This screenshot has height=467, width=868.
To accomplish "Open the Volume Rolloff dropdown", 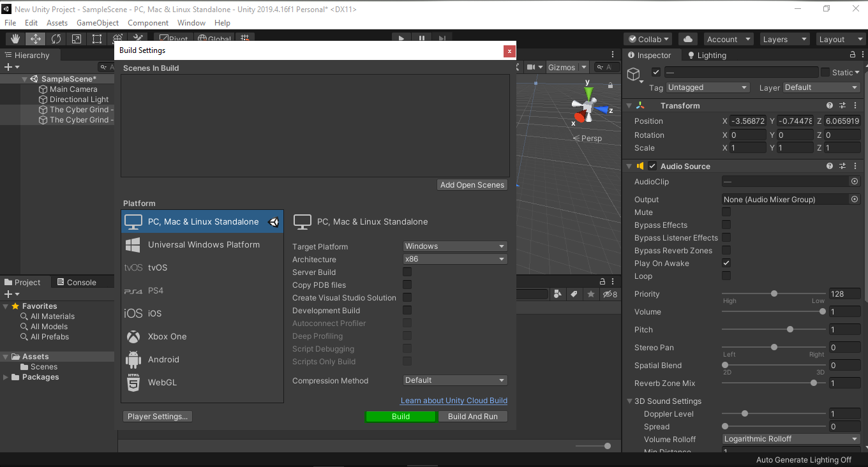I will tap(791, 439).
